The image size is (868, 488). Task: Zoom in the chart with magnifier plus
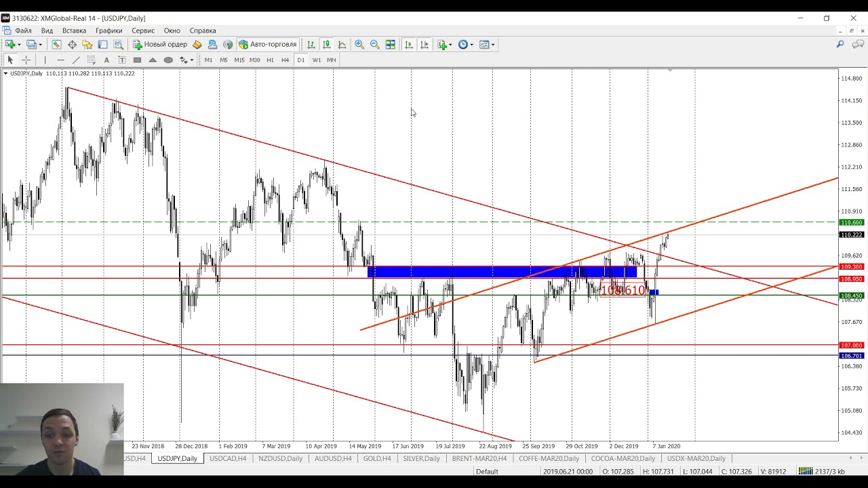[x=359, y=44]
